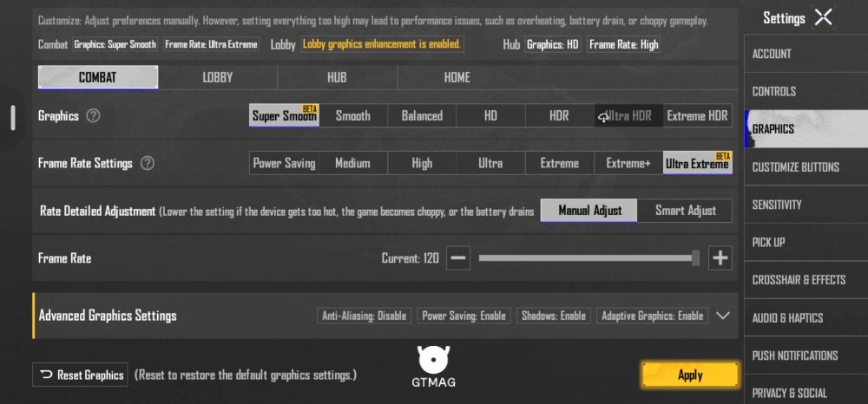Open CUSTOMIZE BUTTONS settings category

click(806, 167)
